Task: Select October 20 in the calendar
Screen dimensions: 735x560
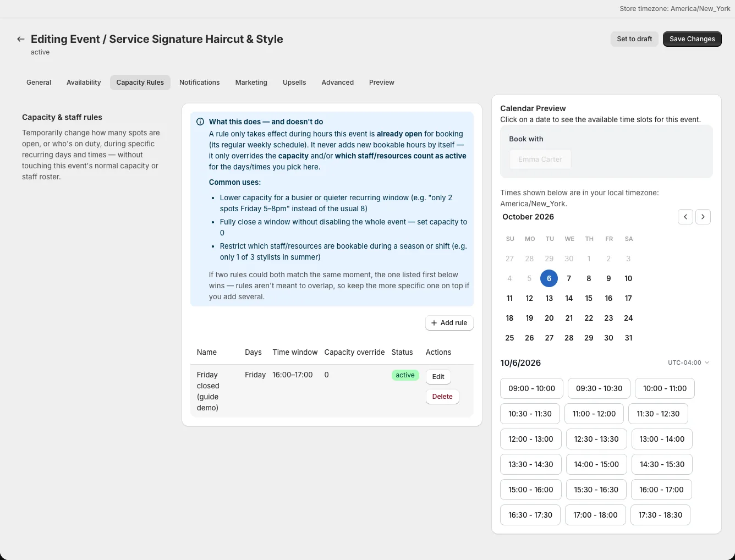Action: (x=549, y=318)
